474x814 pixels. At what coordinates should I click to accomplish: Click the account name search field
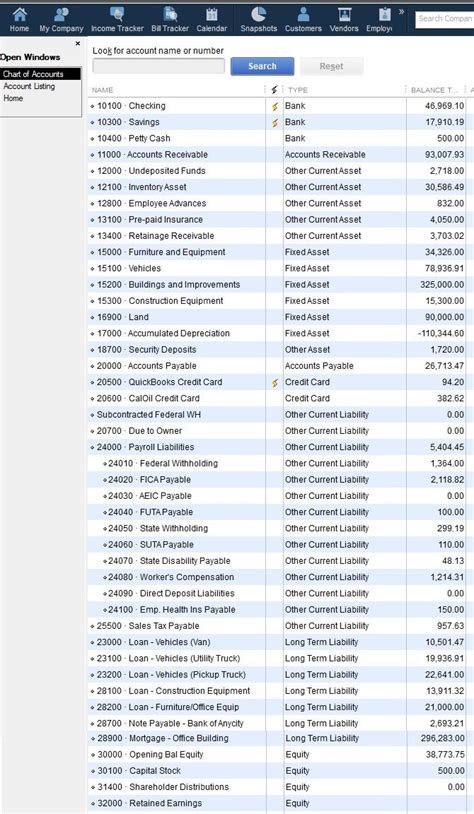click(159, 66)
